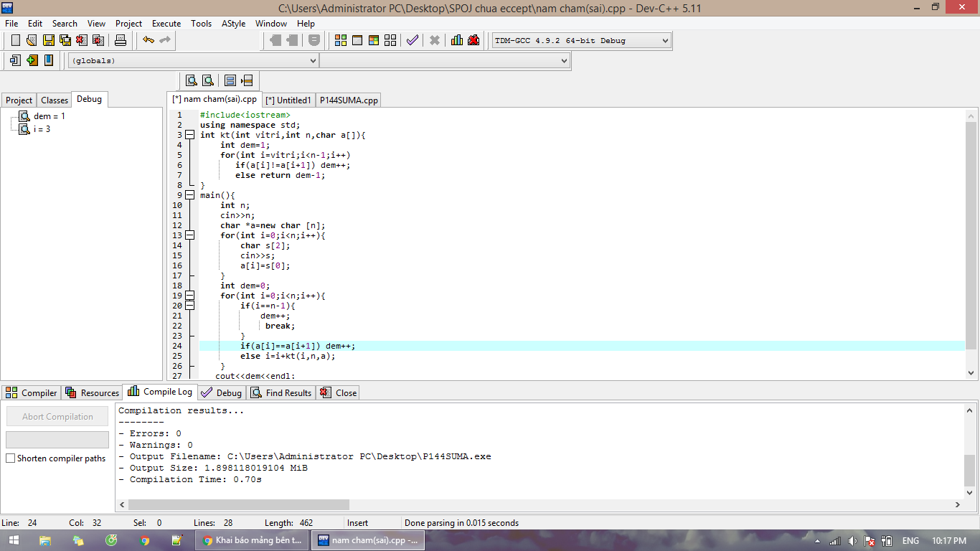Click the Goto line icon
The image size is (980, 551).
pos(247,80)
